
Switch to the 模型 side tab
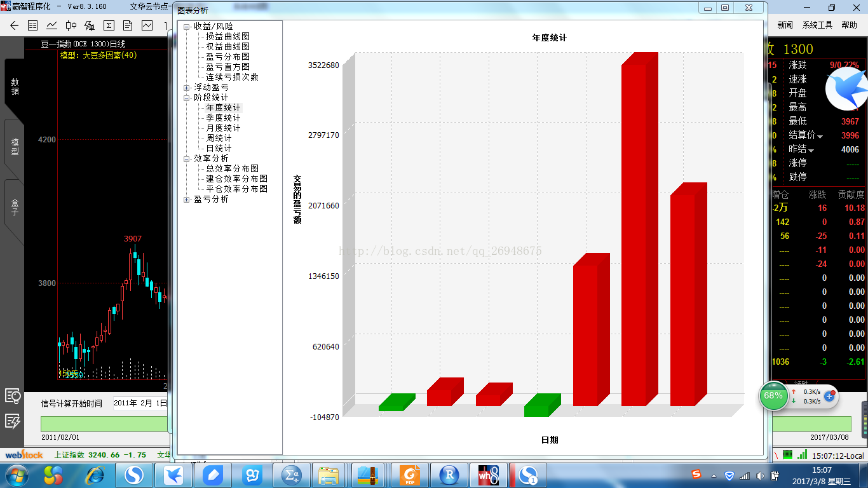15,147
